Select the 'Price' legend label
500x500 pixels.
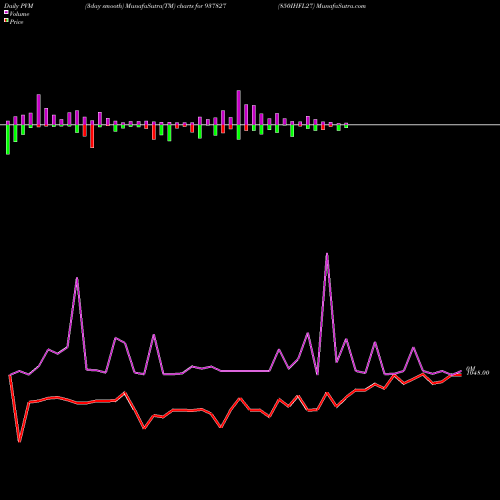coord(16,22)
